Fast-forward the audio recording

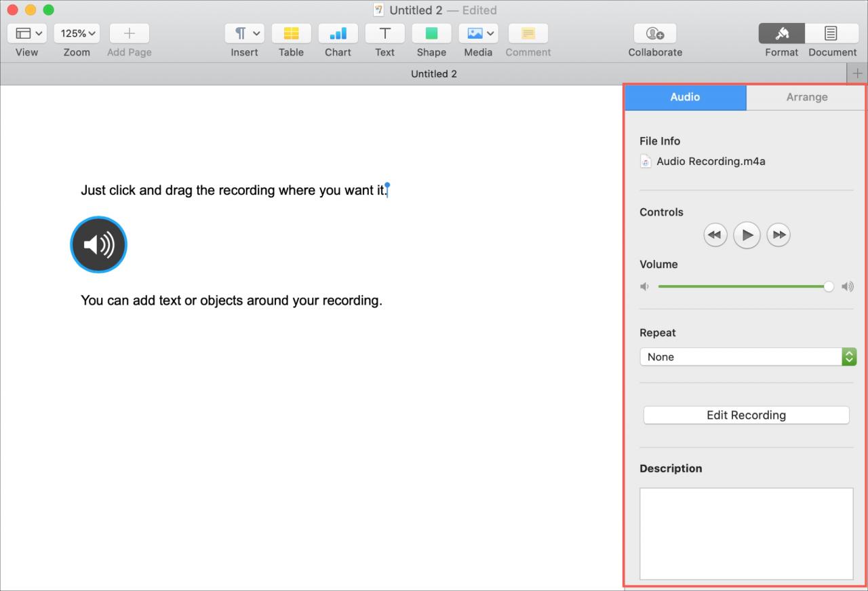point(778,235)
